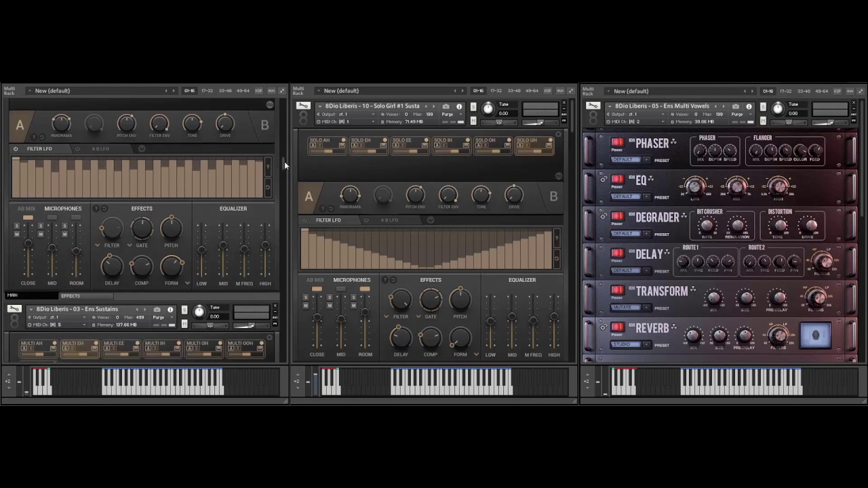Image resolution: width=868 pixels, height=488 pixels.
Task: Click camera icon on Solo Girl #1 header
Action: 446,106
